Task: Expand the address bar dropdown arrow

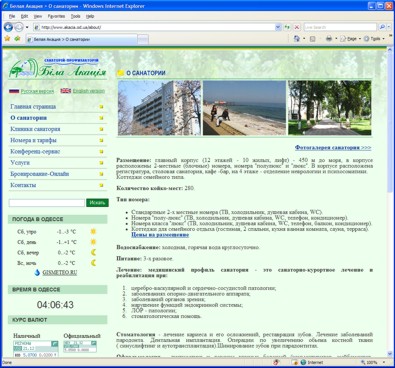Action: [x=278, y=27]
